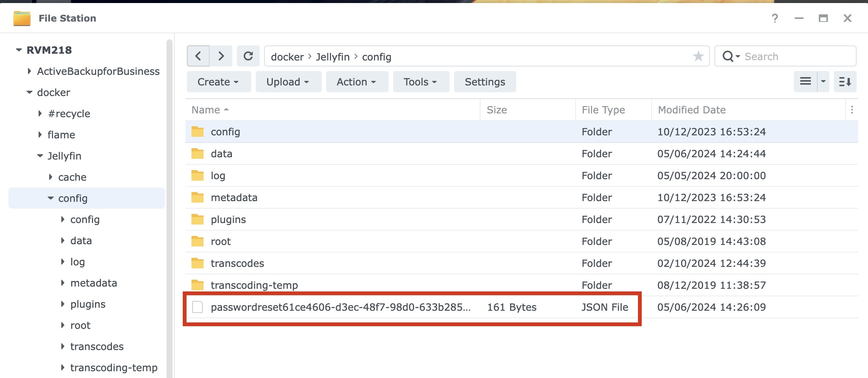This screenshot has width=868, height=378.
Task: Open the Upload menu button
Action: [x=288, y=82]
